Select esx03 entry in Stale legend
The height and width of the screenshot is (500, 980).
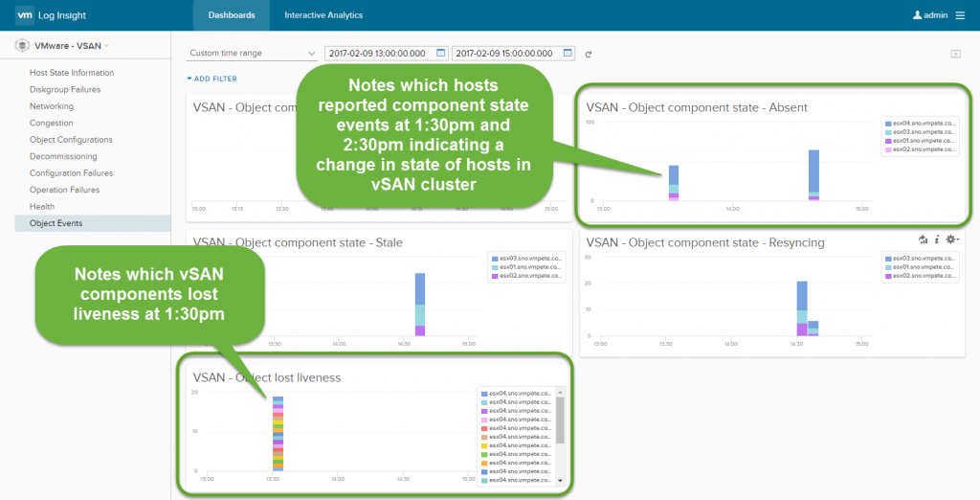tap(527, 258)
